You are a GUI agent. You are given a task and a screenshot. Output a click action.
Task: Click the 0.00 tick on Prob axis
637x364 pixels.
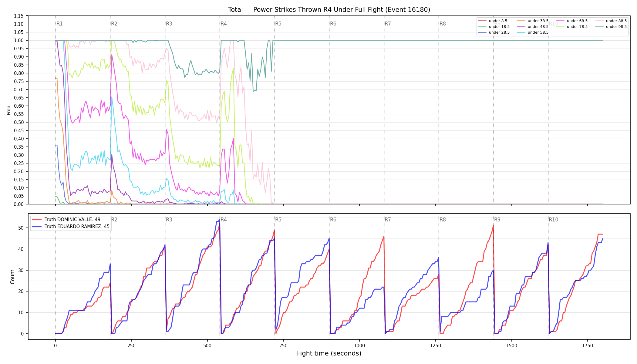tap(19, 204)
